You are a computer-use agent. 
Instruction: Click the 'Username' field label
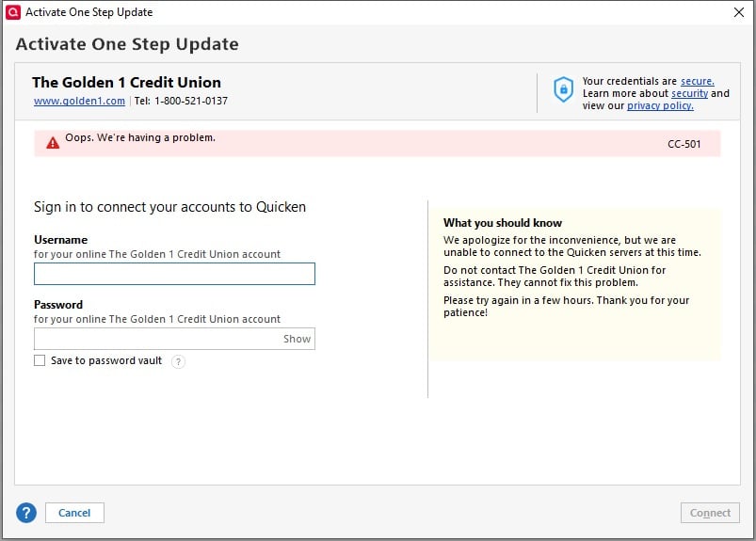coord(61,240)
